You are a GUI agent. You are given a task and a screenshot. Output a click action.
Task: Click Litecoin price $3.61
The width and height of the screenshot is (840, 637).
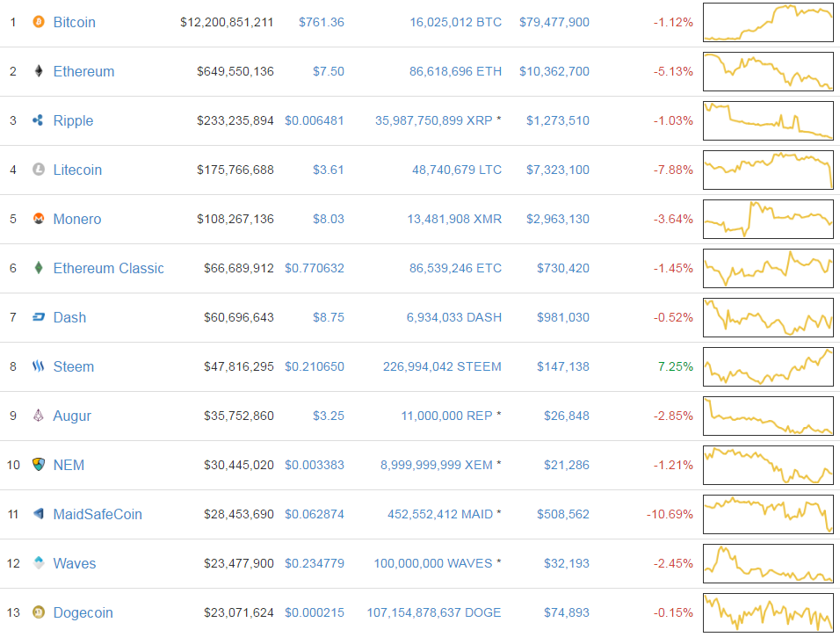(x=329, y=170)
